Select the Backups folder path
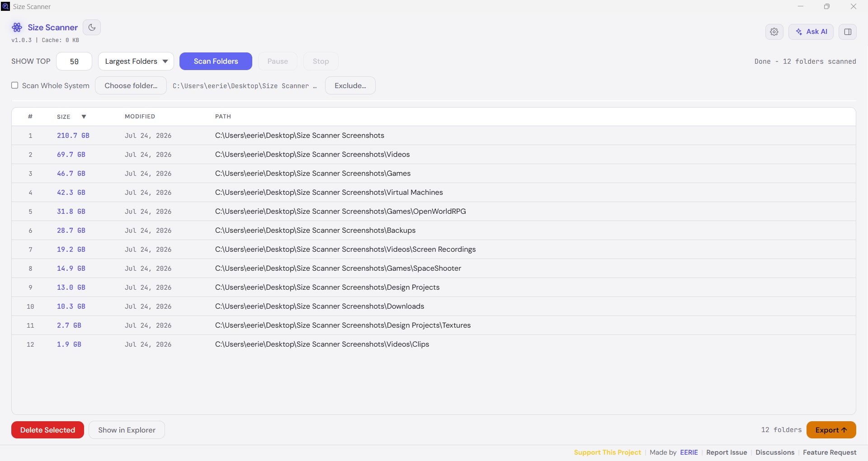 point(315,230)
